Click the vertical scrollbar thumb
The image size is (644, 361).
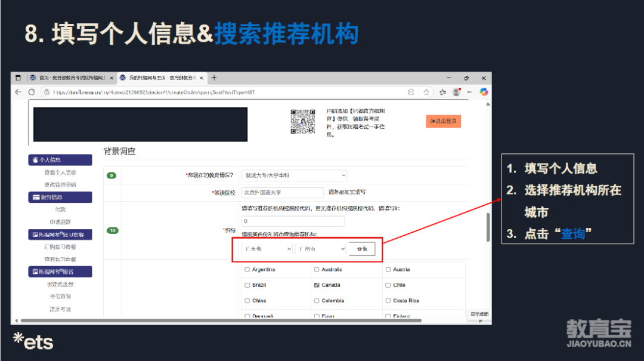click(x=488, y=227)
